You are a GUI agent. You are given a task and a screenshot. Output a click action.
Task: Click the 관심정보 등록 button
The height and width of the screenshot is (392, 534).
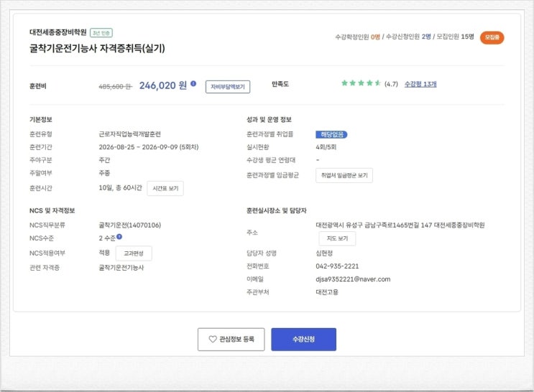[x=231, y=340]
